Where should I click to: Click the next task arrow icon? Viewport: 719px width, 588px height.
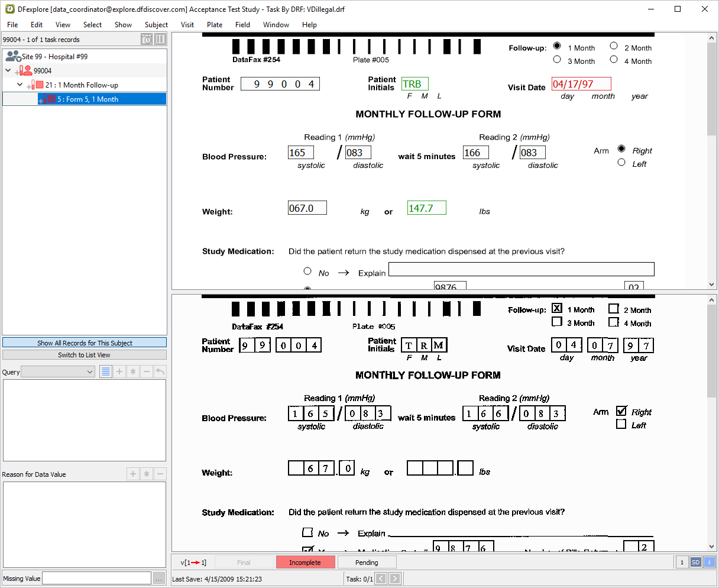[x=395, y=579]
